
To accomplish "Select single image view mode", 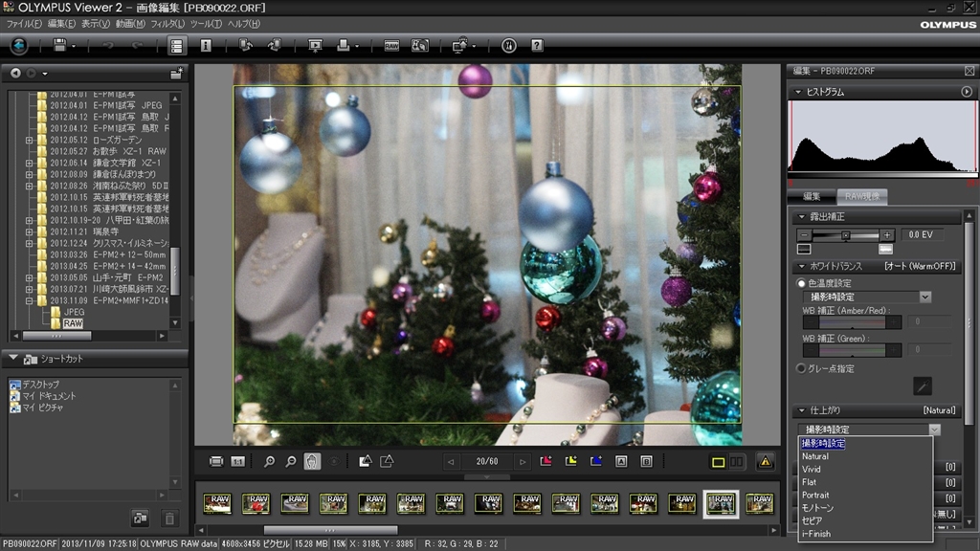I will [x=718, y=462].
